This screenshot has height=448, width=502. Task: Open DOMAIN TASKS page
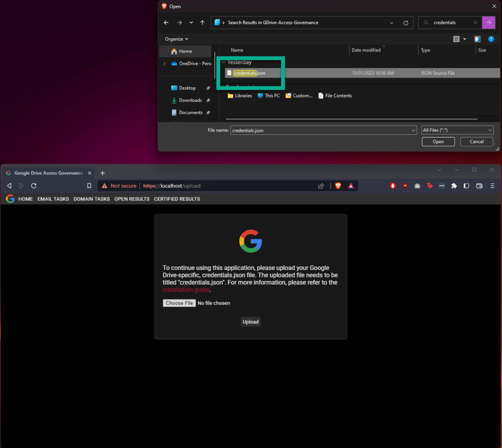click(92, 199)
